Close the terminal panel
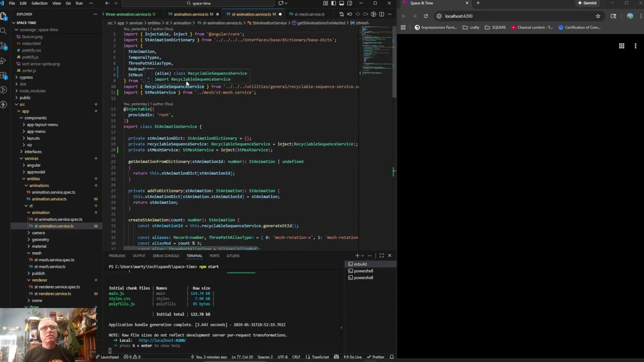Viewport: 644px width, 362px height. point(389,255)
